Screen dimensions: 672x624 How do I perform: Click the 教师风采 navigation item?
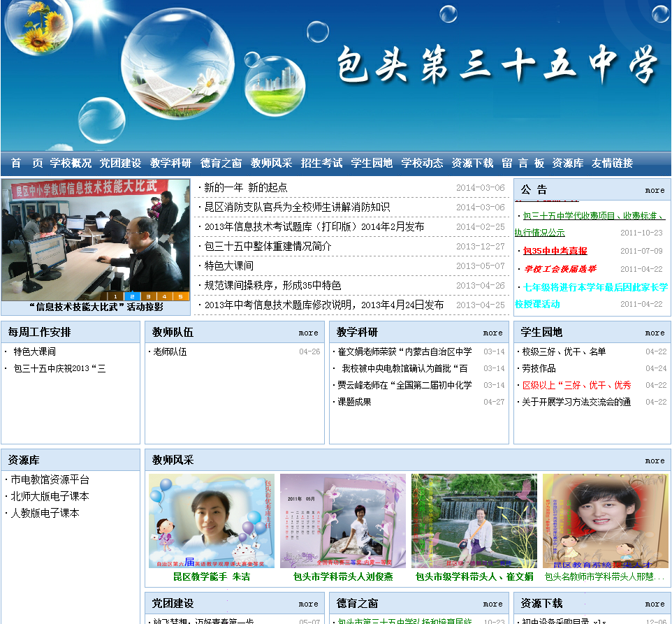pyautogui.click(x=271, y=163)
